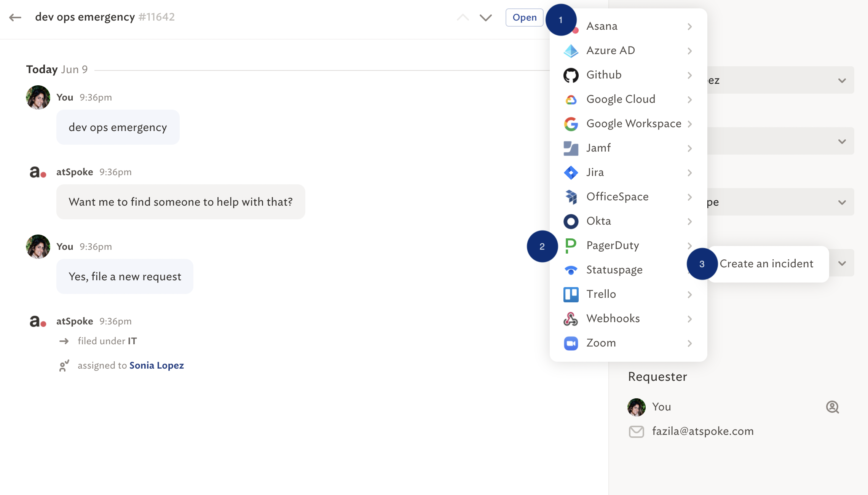The image size is (868, 495).
Task: Expand Trello submenu chevron
Action: point(690,295)
